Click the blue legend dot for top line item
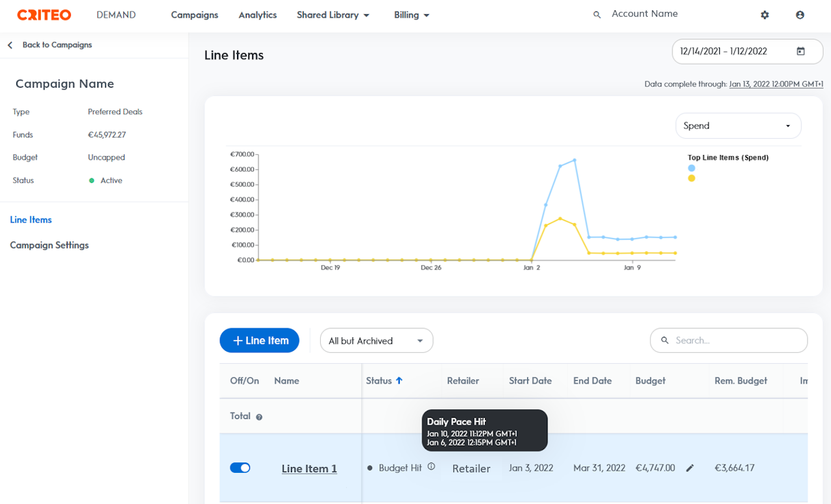This screenshot has width=831, height=504. 691,168
